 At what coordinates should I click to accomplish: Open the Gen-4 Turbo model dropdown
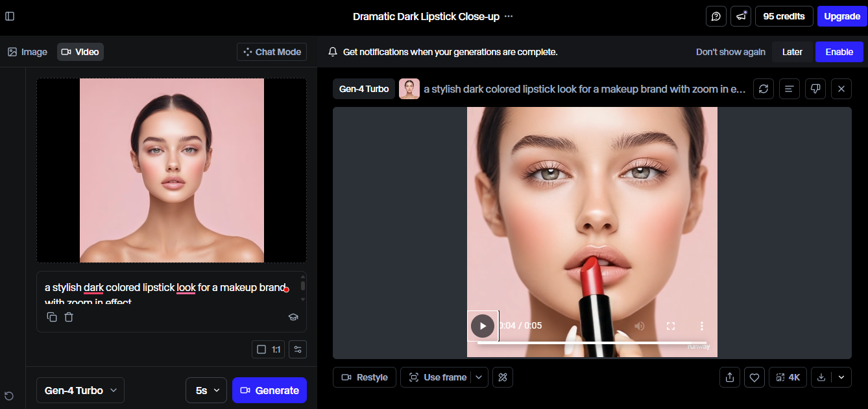pos(80,390)
